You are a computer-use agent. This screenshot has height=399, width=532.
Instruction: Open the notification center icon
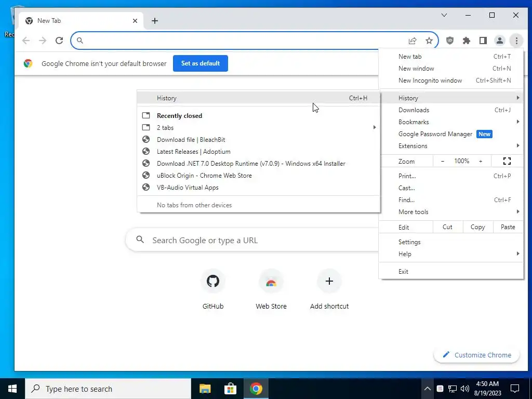click(x=515, y=389)
